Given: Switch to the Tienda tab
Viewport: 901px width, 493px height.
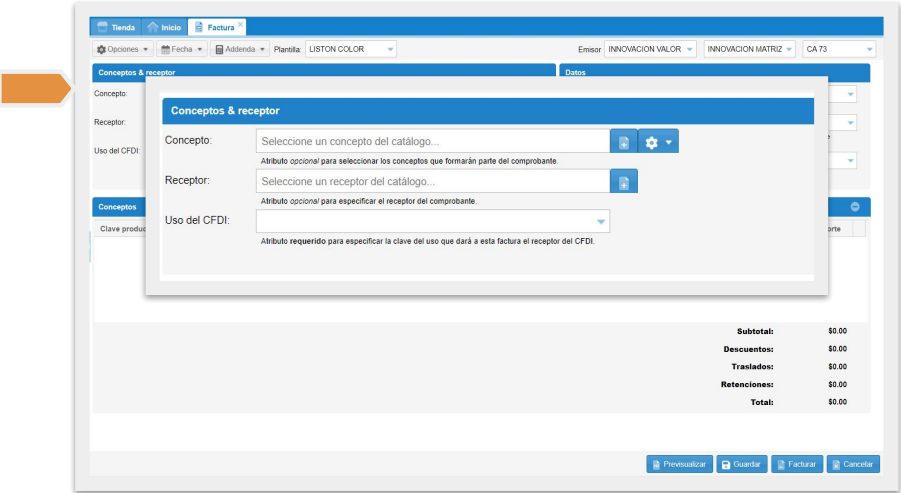Looking at the screenshot, I should (116, 28).
